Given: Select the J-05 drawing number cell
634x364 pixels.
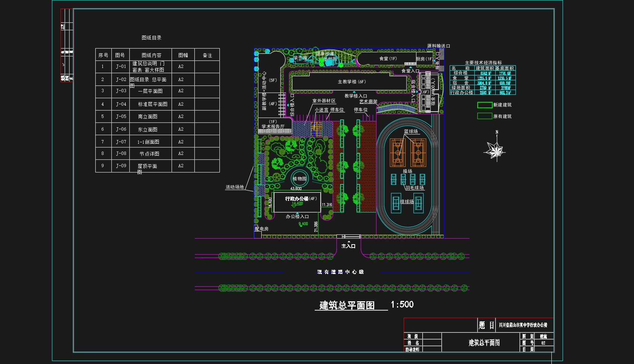Looking at the screenshot, I should (x=121, y=116).
